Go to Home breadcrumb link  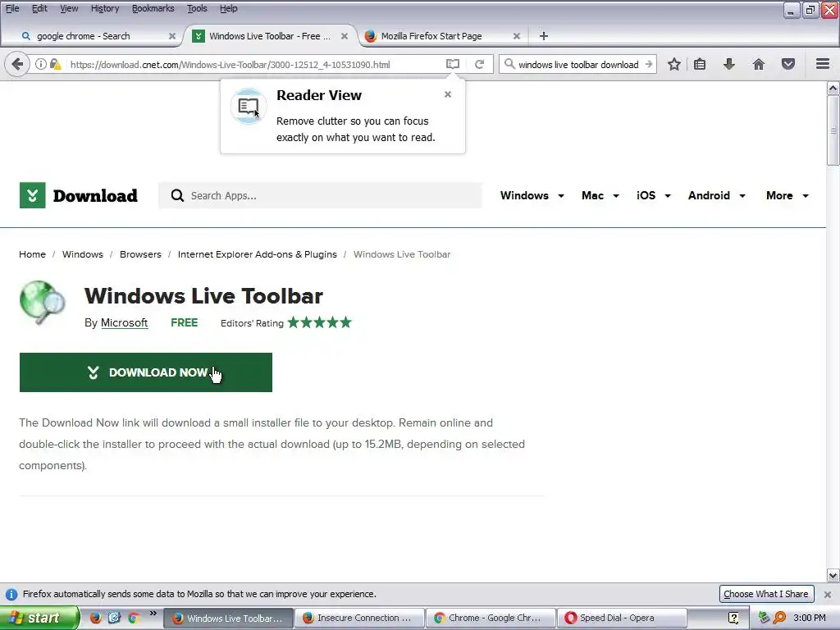tap(32, 254)
